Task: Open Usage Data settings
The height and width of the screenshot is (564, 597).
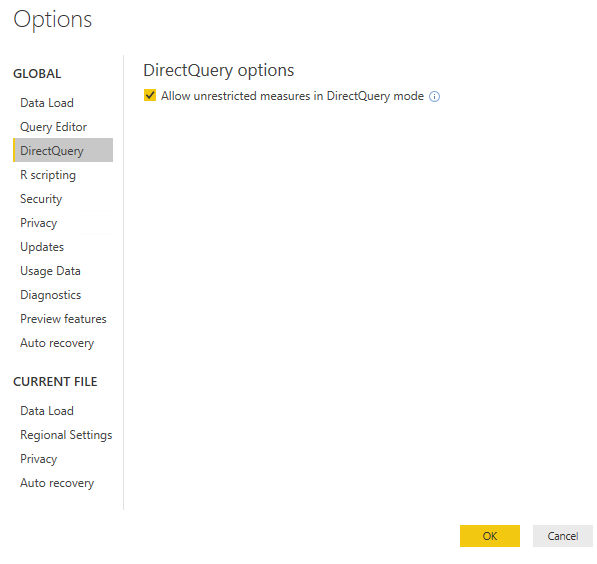Action: point(50,271)
